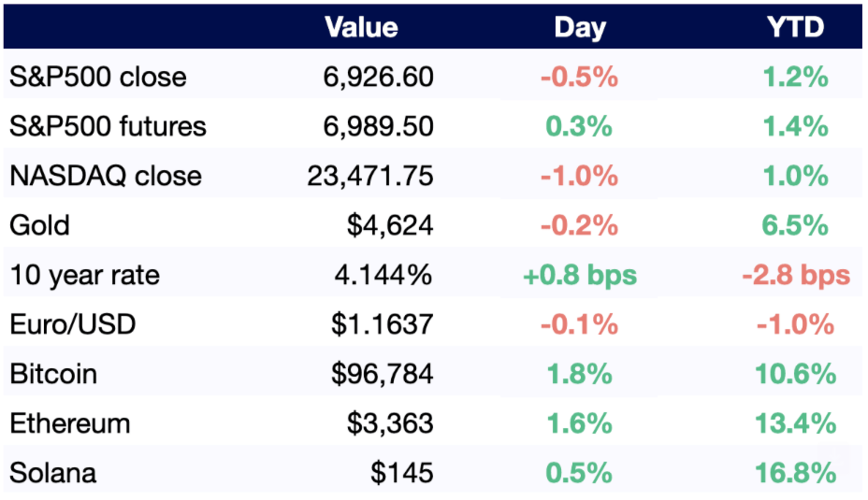Select the 10 year rate label
868x500 pixels.
pos(84,275)
